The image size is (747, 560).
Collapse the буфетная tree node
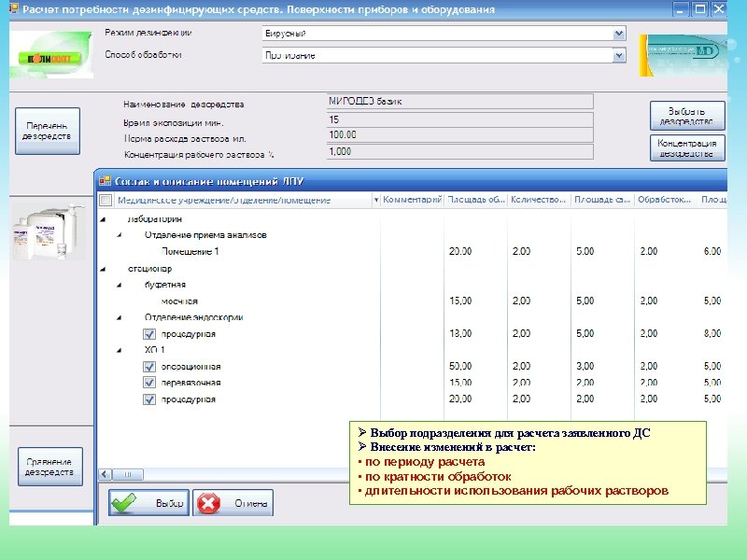(120, 285)
